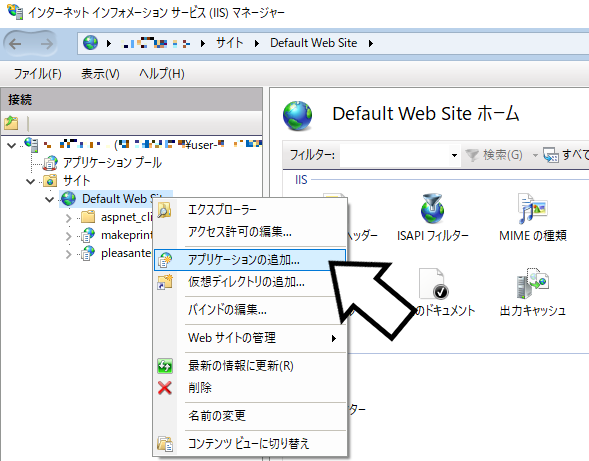Expand makeprint application node
This screenshot has width=589, height=461.
68,236
